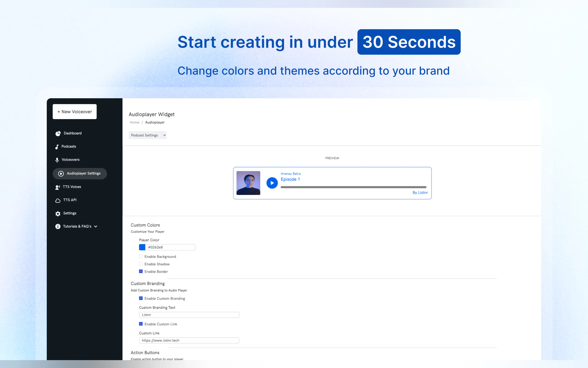Open the Podcast Settings dropdown
Screen dimensions: 588x368
pyautogui.click(x=147, y=135)
